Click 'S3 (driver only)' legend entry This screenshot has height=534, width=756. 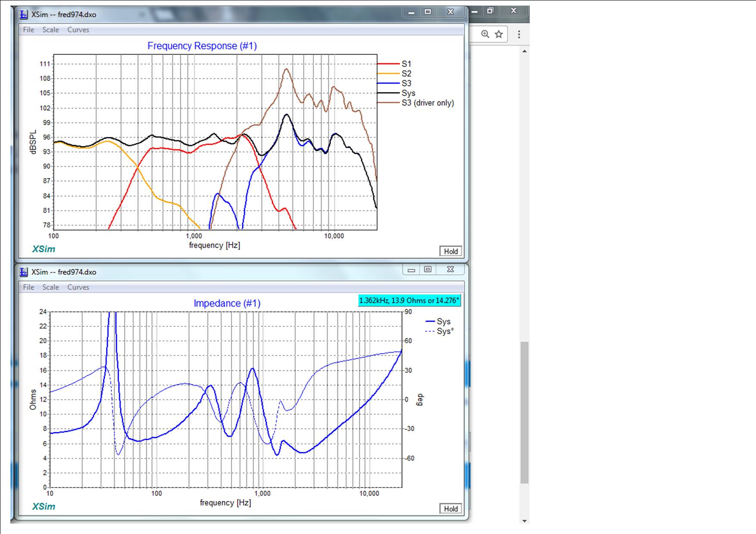click(416, 103)
